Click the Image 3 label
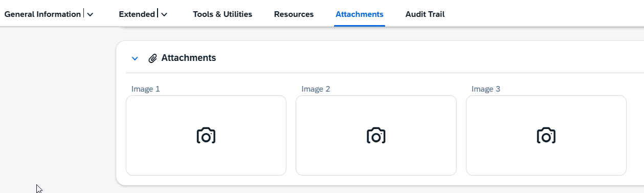Image resolution: width=644 pixels, height=193 pixels. 486,89
